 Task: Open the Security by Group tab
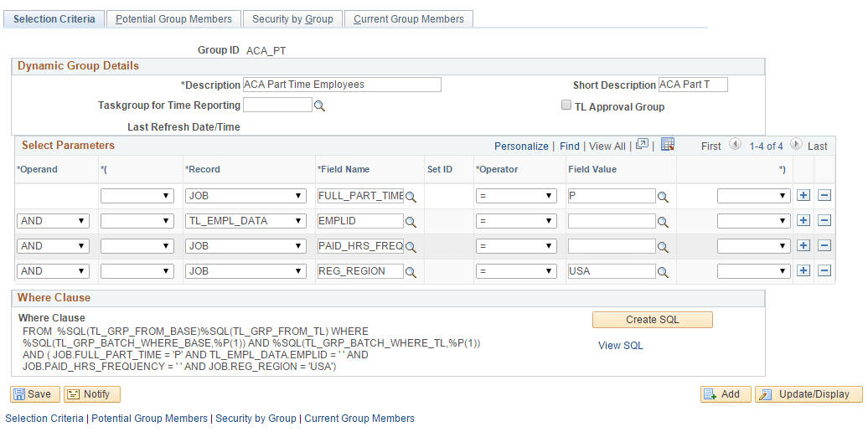pos(293,18)
